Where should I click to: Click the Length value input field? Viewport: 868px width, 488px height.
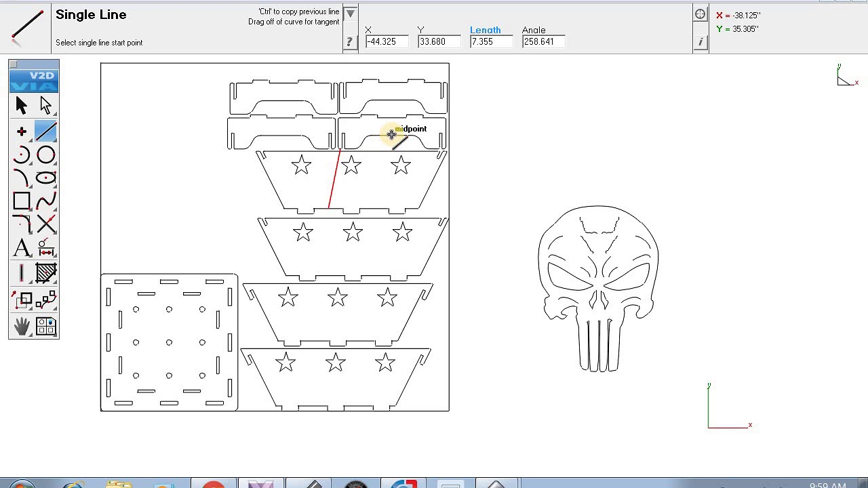click(x=491, y=42)
